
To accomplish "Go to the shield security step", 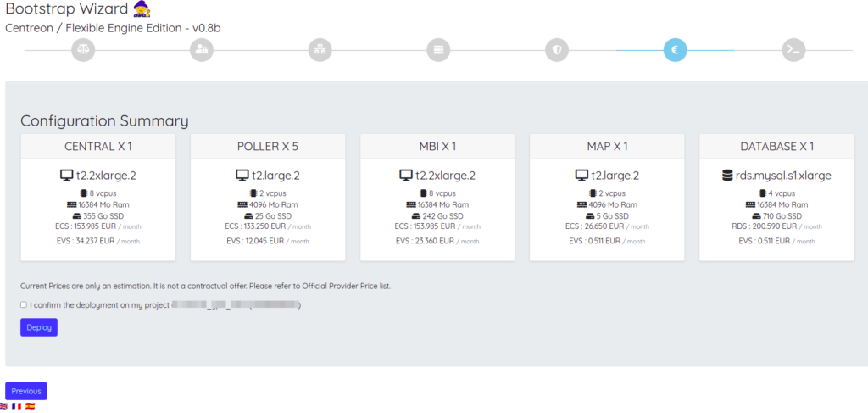I will pyautogui.click(x=557, y=50).
